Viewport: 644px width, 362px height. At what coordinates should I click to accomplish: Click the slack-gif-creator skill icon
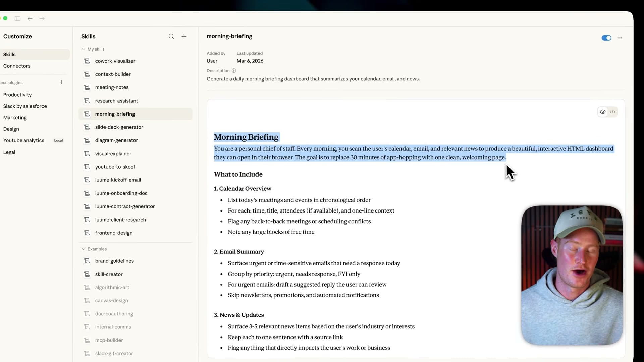click(x=87, y=353)
